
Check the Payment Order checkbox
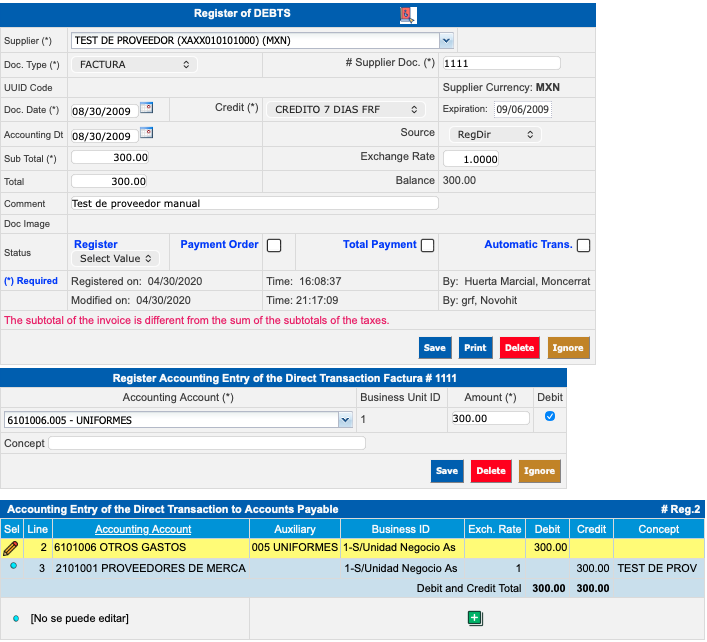tap(274, 245)
